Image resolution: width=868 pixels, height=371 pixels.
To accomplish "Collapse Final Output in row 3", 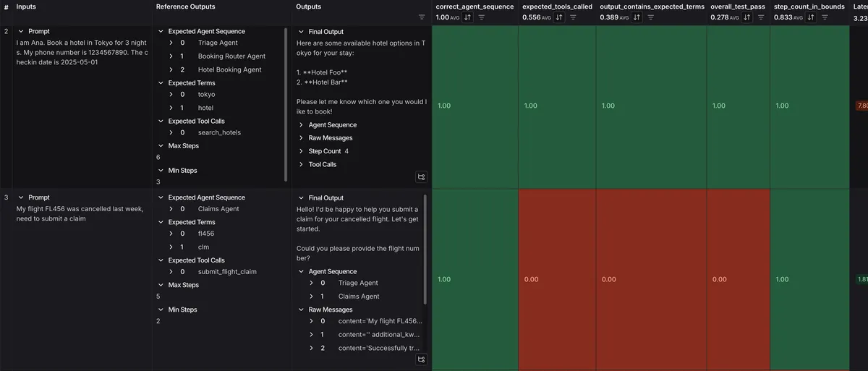I will (301, 198).
